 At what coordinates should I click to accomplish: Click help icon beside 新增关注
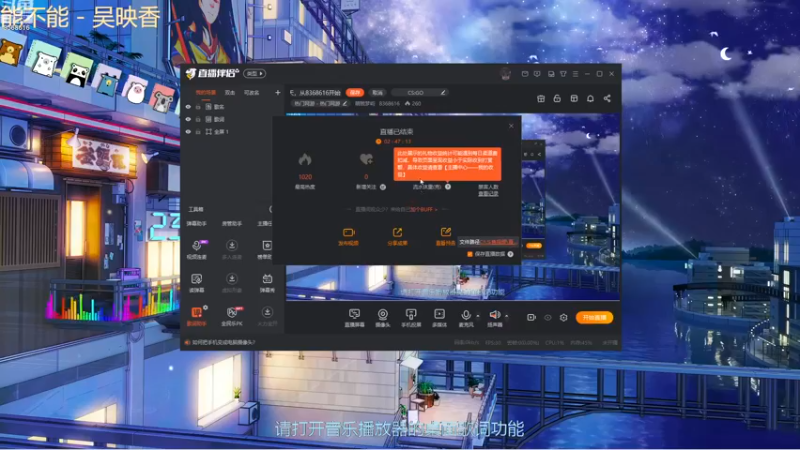click(383, 187)
